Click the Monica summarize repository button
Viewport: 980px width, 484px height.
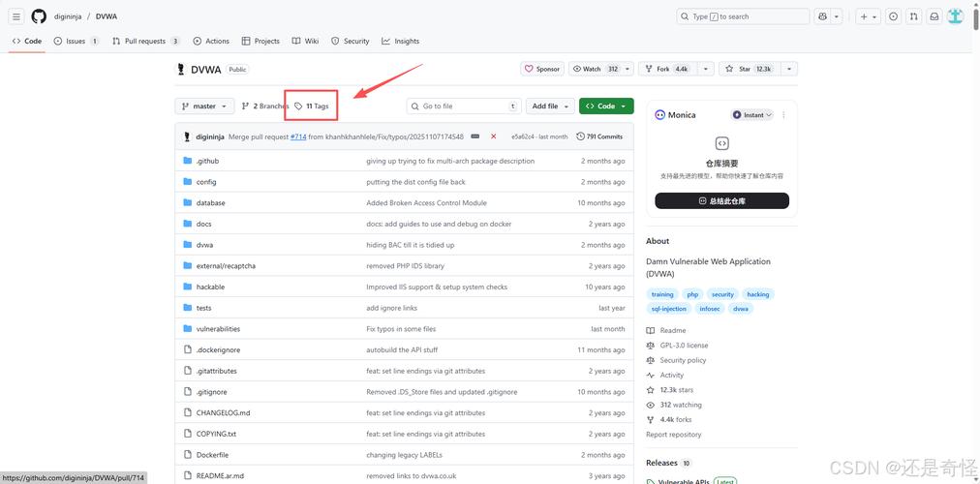[721, 201]
